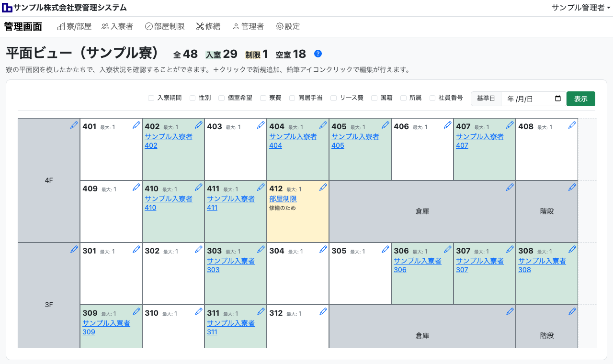The height and width of the screenshot is (364, 613).
Task: Click edit pencil on 4F 階段 cell
Action: (x=572, y=187)
